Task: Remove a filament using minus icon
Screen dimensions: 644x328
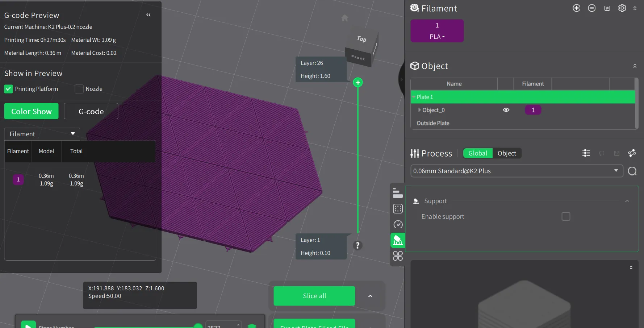Action: point(592,8)
